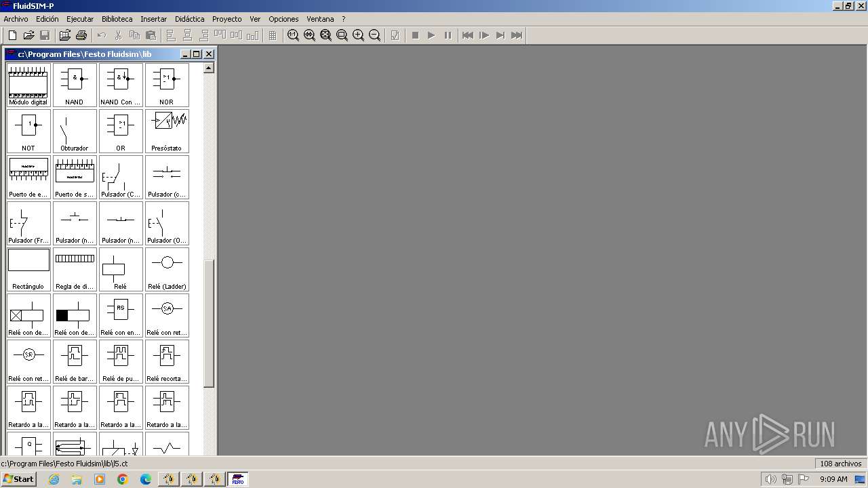The height and width of the screenshot is (488, 868).
Task: Select the Regla de distancia component
Action: pyautogui.click(x=75, y=269)
